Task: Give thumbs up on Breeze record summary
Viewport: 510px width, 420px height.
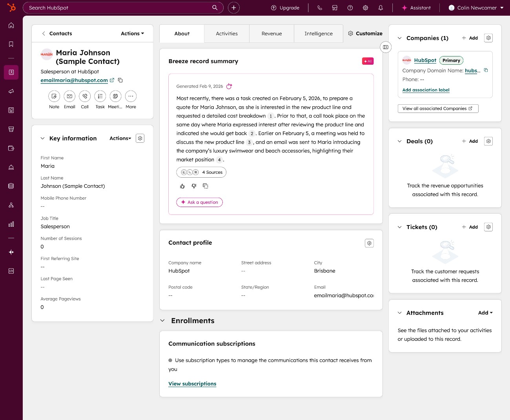Action: tap(182, 186)
